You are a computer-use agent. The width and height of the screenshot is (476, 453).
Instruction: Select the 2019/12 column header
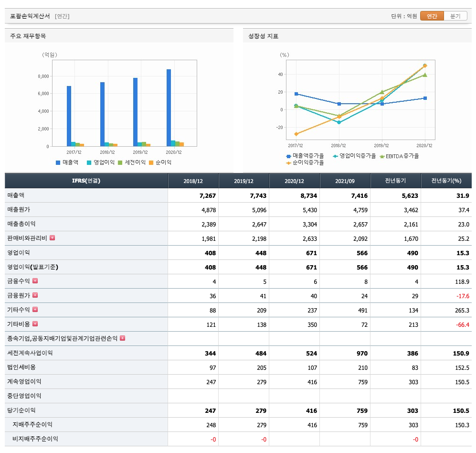click(244, 181)
